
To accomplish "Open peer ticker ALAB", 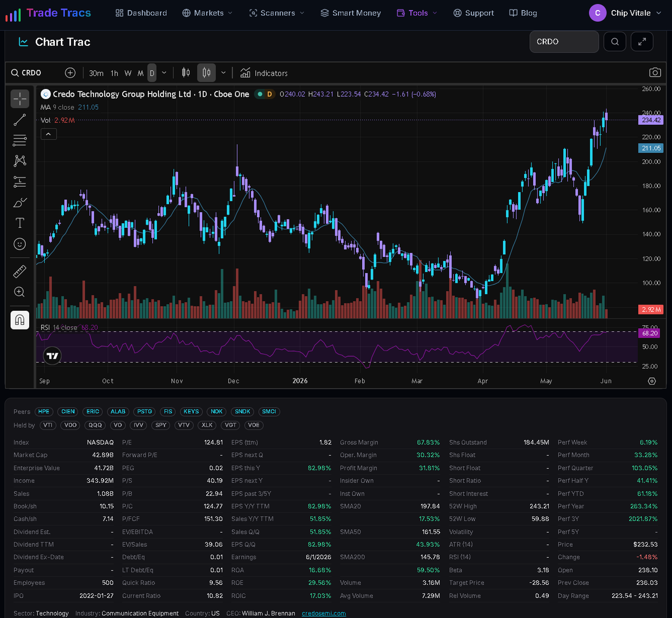I will tap(118, 411).
